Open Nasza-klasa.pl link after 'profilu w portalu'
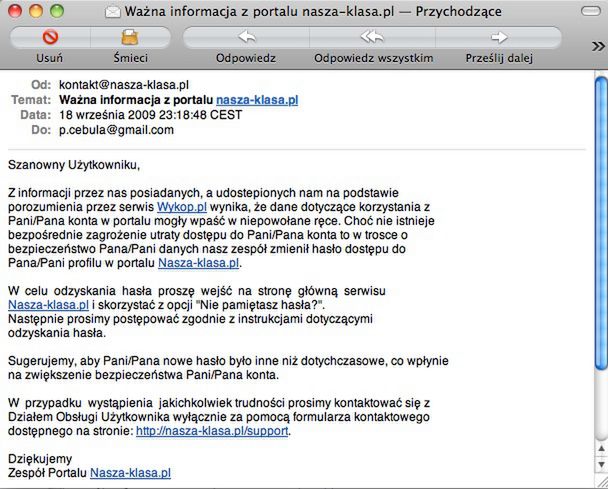This screenshot has width=608, height=489. 198,263
